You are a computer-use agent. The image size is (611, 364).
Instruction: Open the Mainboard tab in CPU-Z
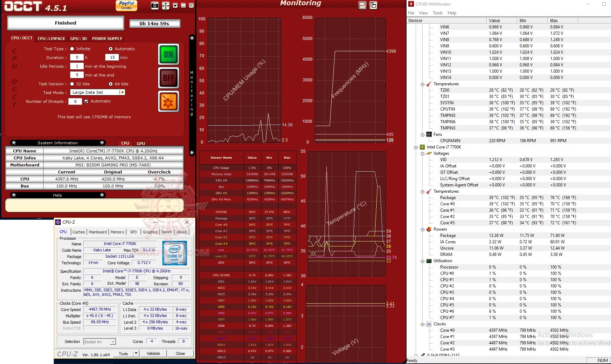(98, 232)
